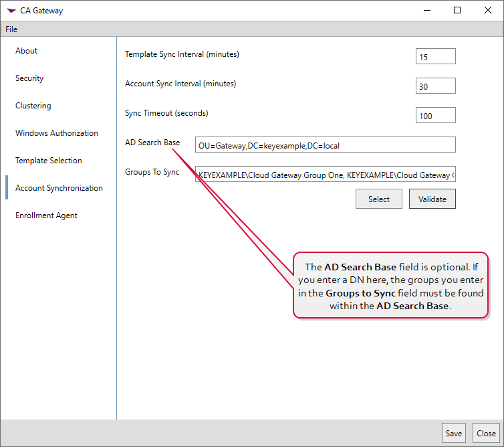This screenshot has width=504, height=447.
Task: Maximize the CA Gateway window
Action: pos(457,10)
